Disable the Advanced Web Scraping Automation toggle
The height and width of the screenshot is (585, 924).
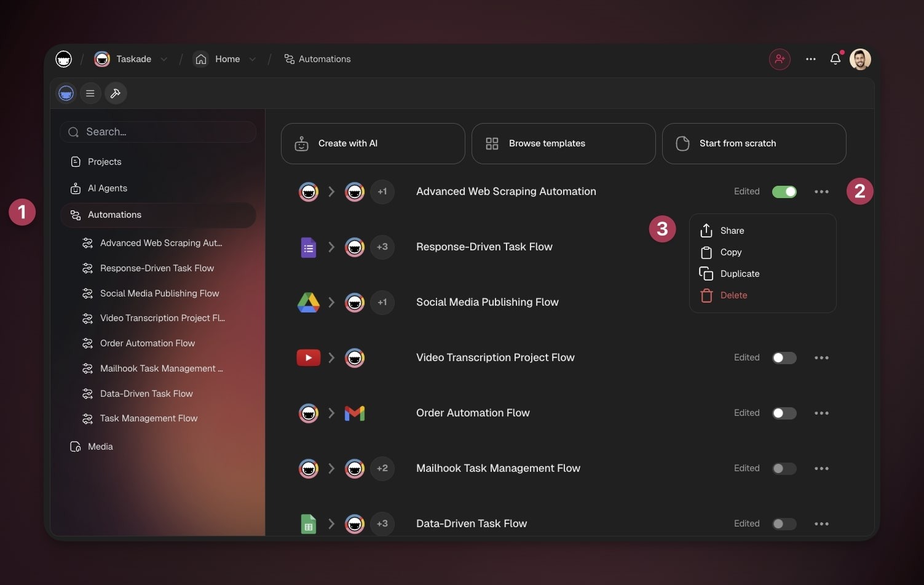click(784, 192)
